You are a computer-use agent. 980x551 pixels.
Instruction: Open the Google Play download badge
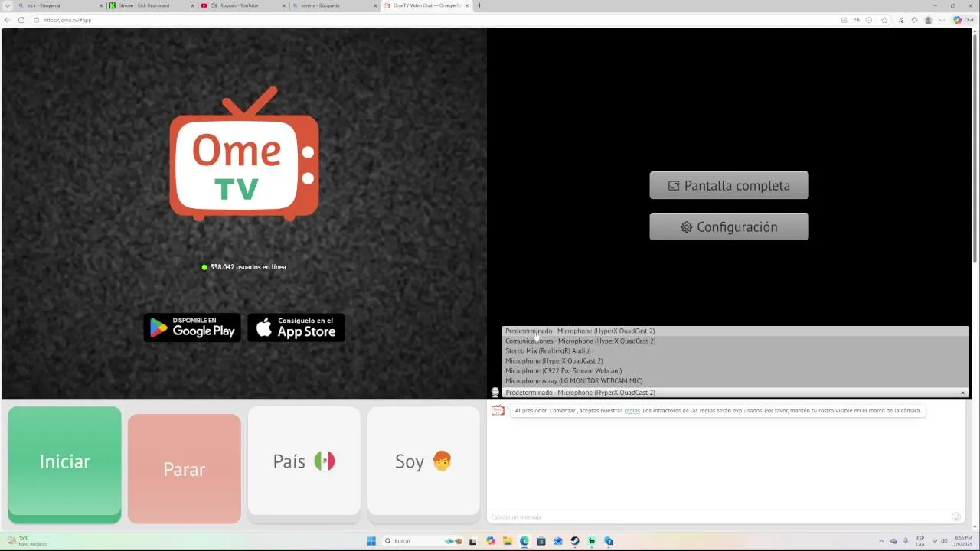(192, 328)
